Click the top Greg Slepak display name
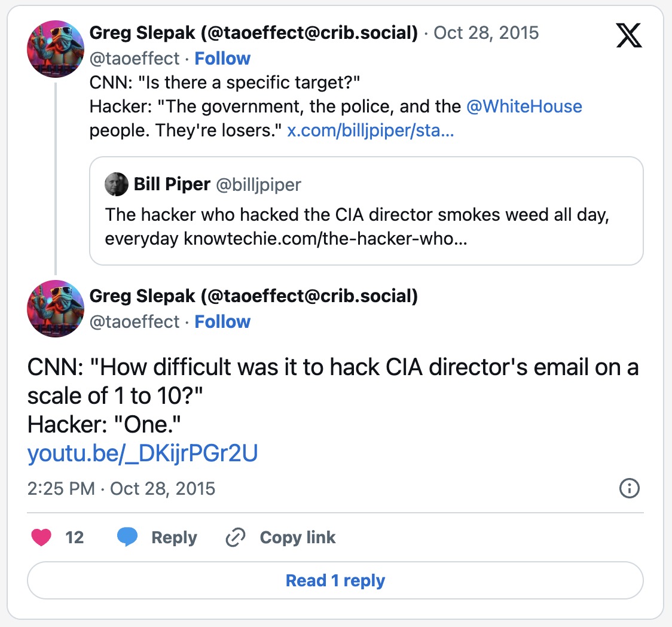The height and width of the screenshot is (627, 672). click(x=253, y=33)
